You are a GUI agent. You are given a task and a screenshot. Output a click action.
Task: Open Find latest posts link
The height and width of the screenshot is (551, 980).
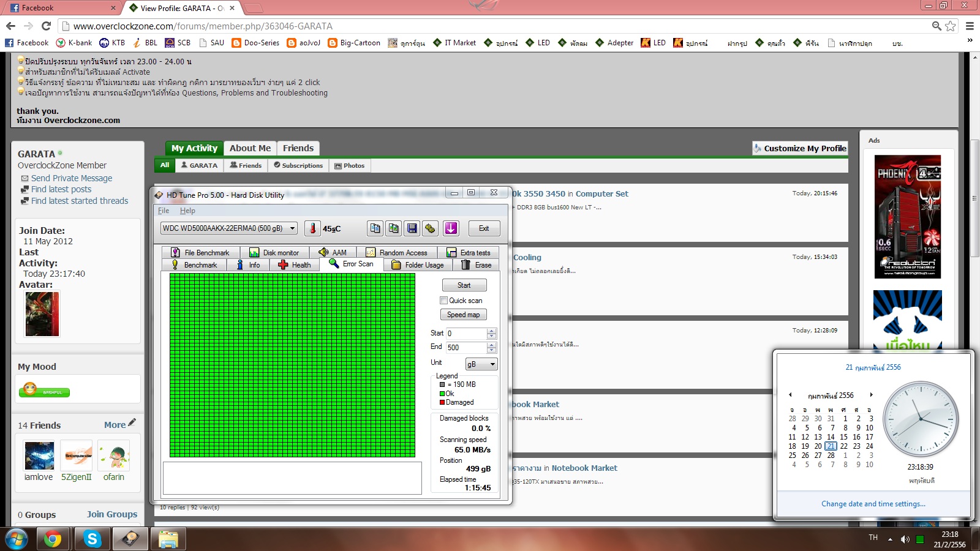(x=61, y=189)
